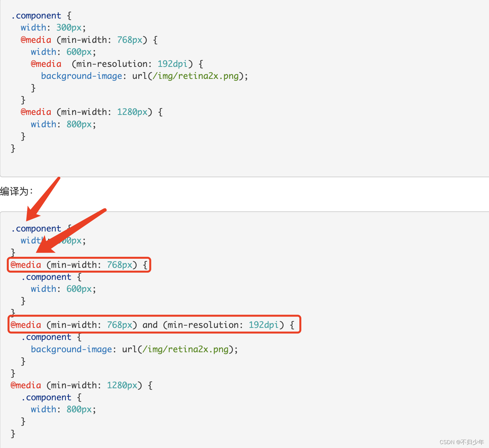The height and width of the screenshot is (448, 489).
Task: Click 'background-image' line in the compiled output block
Action: [134, 349]
